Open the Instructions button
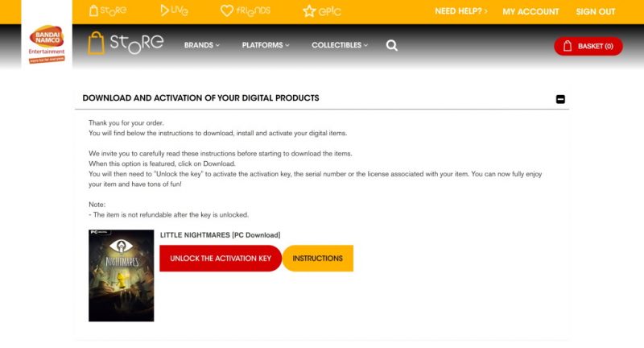The height and width of the screenshot is (348, 644). pos(317,259)
